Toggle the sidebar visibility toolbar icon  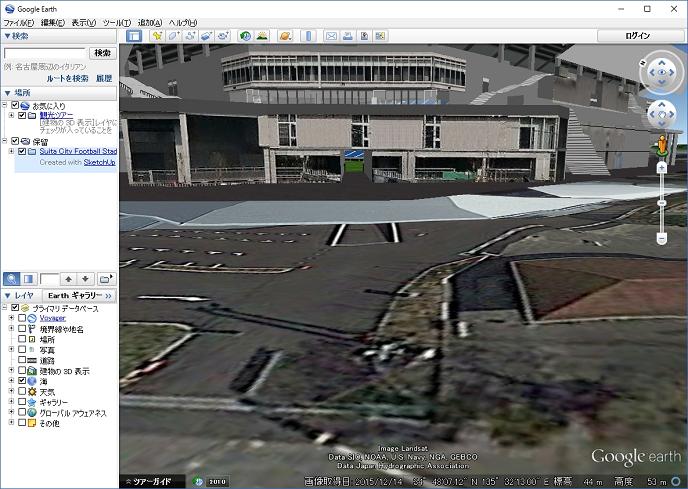click(x=134, y=36)
